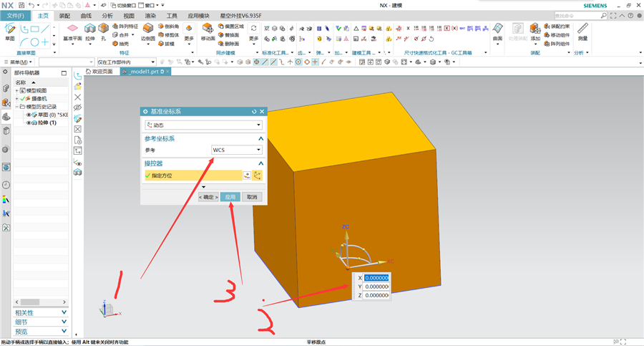Toggle visibility eye of 拉伸 (1)
Viewport: 644px width, 346px height.
point(29,122)
